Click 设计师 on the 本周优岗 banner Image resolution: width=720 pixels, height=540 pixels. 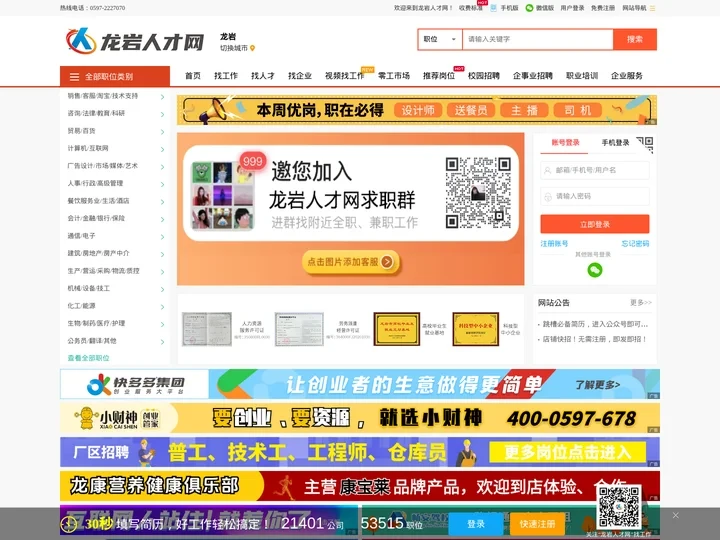[x=418, y=110]
